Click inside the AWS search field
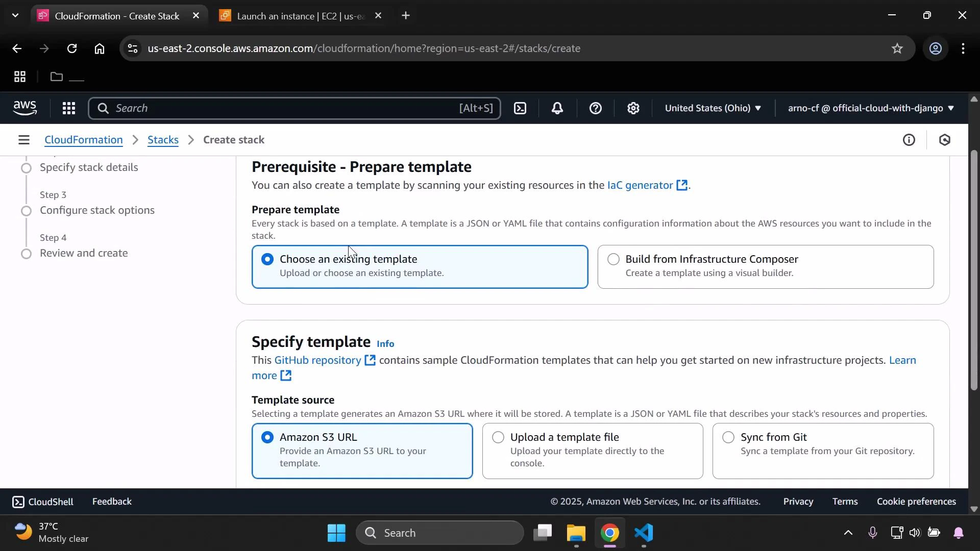980x551 pixels. 294,108
